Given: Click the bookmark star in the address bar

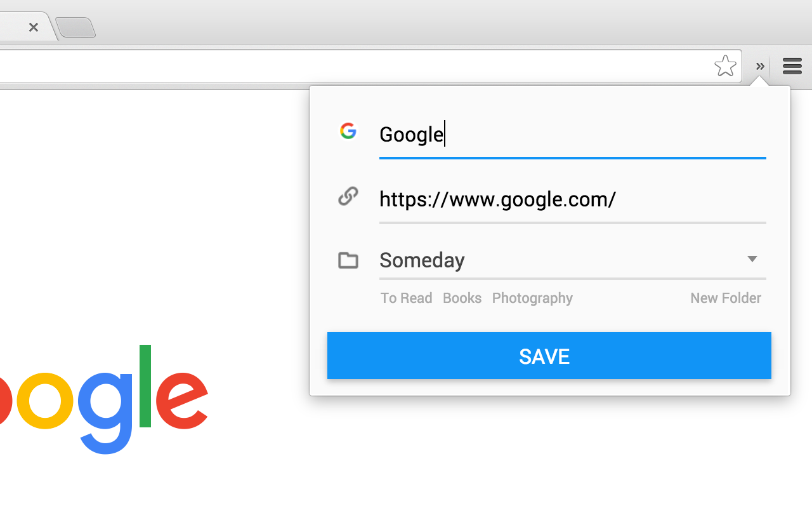Looking at the screenshot, I should [x=724, y=65].
